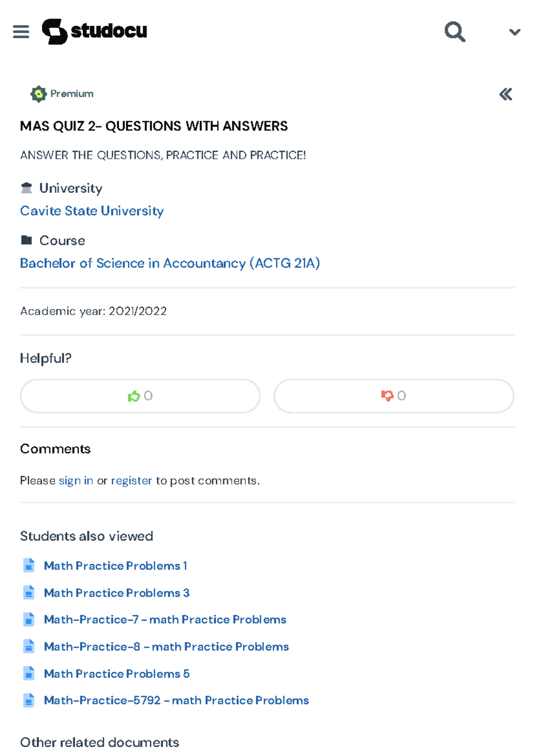Click the university building icon
Image resolution: width=534 pixels, height=756 pixels.
(26, 187)
